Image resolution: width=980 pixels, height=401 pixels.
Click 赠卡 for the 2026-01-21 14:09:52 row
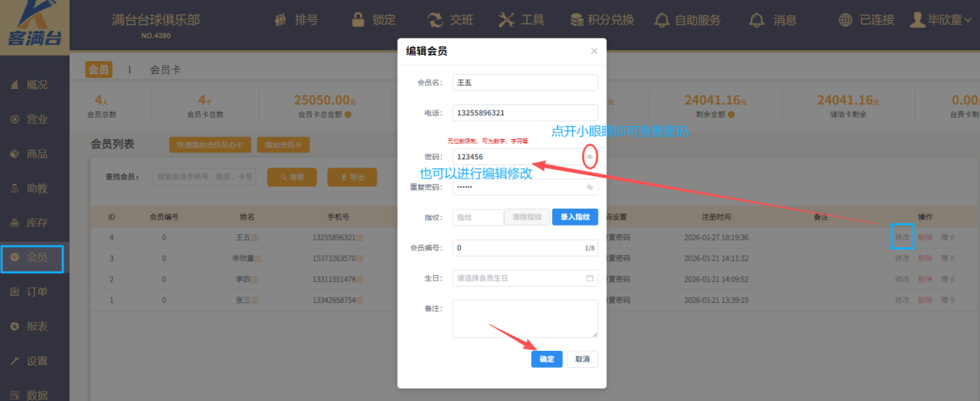pos(948,279)
